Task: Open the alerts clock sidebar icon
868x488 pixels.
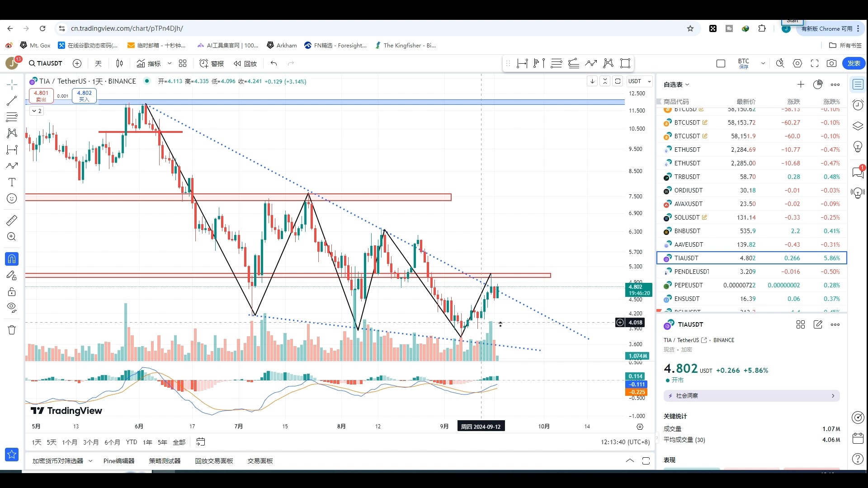Action: click(858, 105)
